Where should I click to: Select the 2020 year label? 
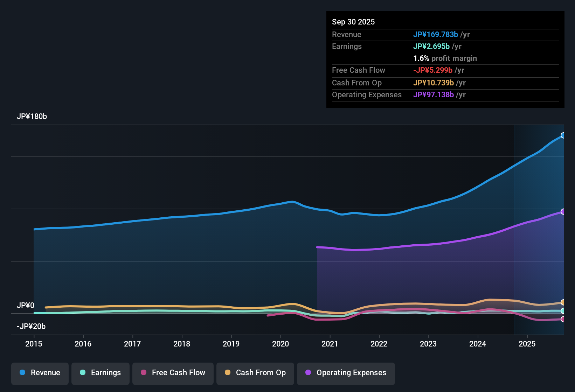point(280,344)
